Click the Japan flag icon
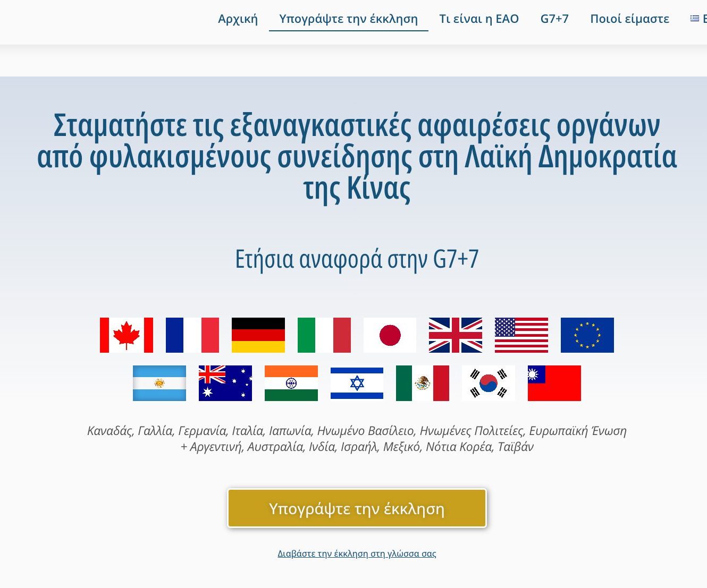707x588 pixels. [390, 335]
